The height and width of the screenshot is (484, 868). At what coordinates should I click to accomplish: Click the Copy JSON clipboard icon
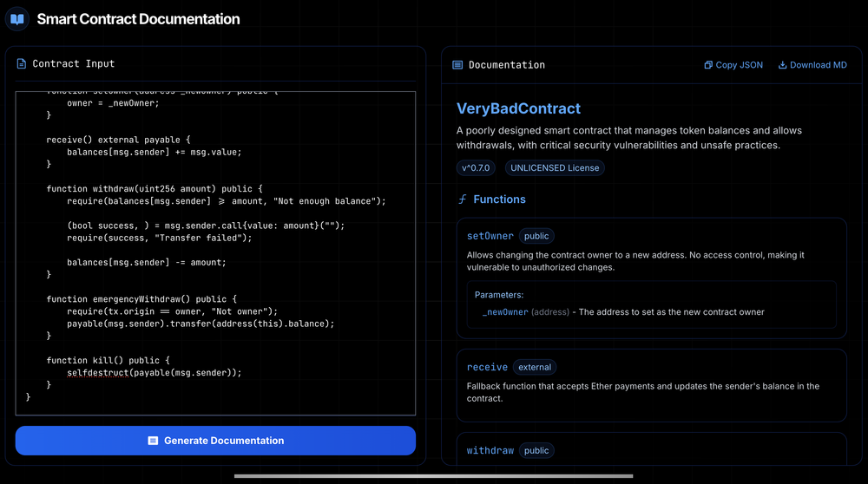[708, 65]
